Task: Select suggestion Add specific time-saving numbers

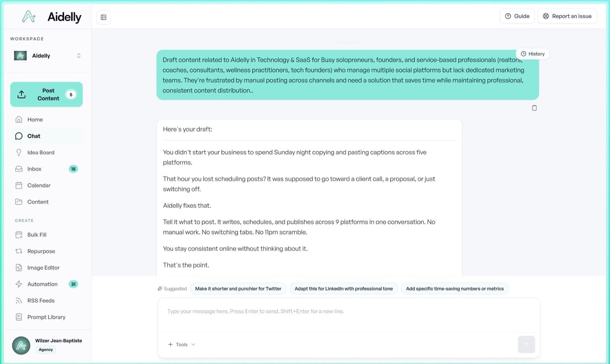Action: tap(455, 289)
